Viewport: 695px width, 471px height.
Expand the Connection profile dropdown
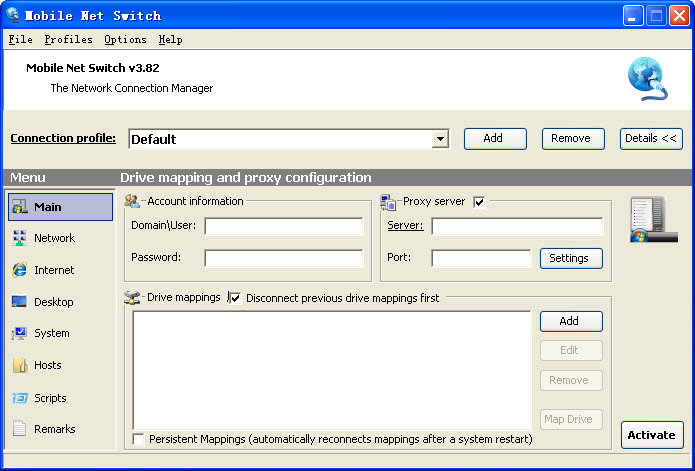click(440, 139)
